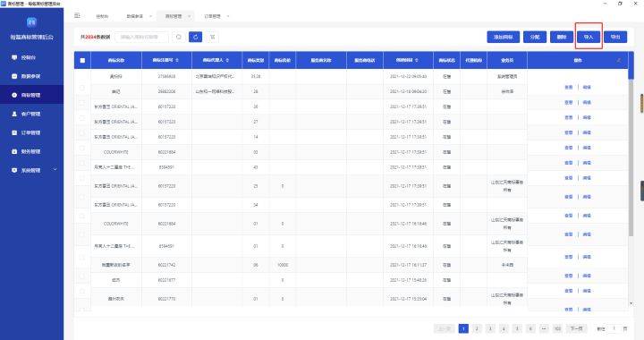
Task: Switch to the 商标管理 tab
Action: 174,16
